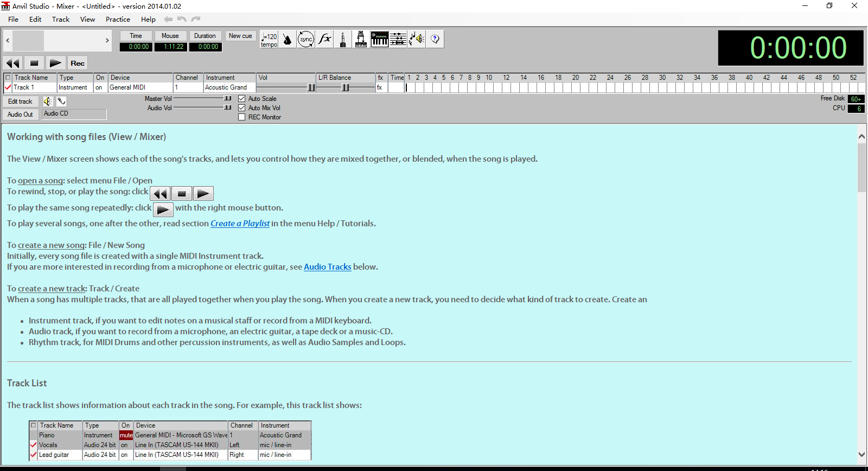
Task: Click the help question mark icon
Action: [435, 40]
